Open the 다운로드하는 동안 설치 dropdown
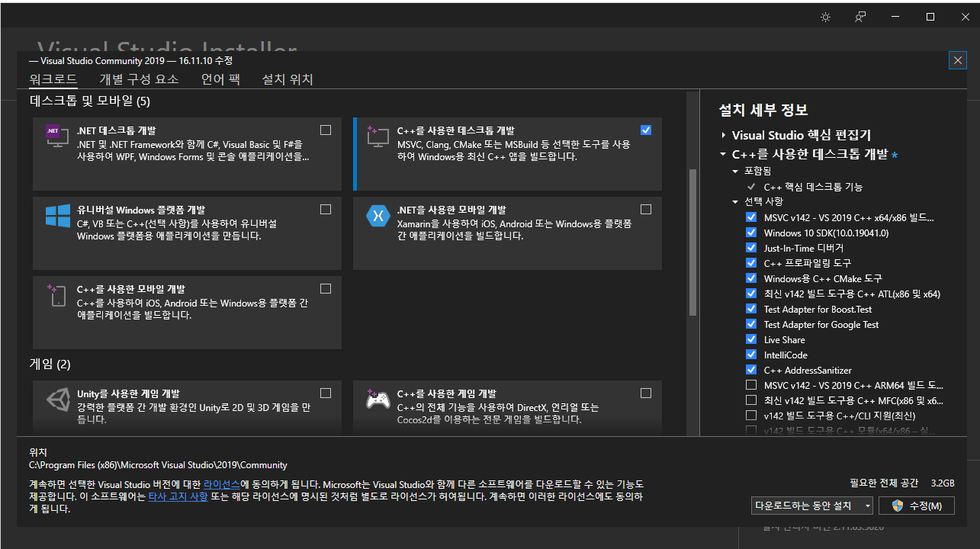The height and width of the screenshot is (549, 980). (x=812, y=506)
